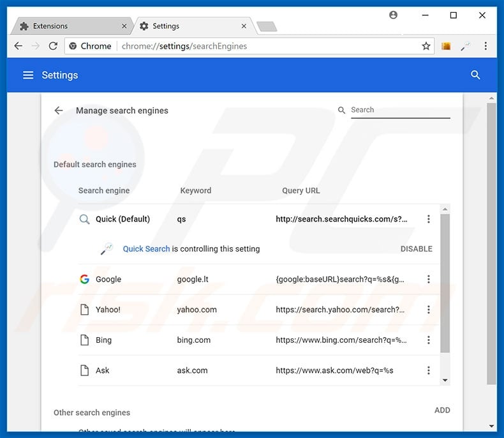Click the yahoo.com keyword
The width and height of the screenshot is (504, 438).
(x=196, y=310)
